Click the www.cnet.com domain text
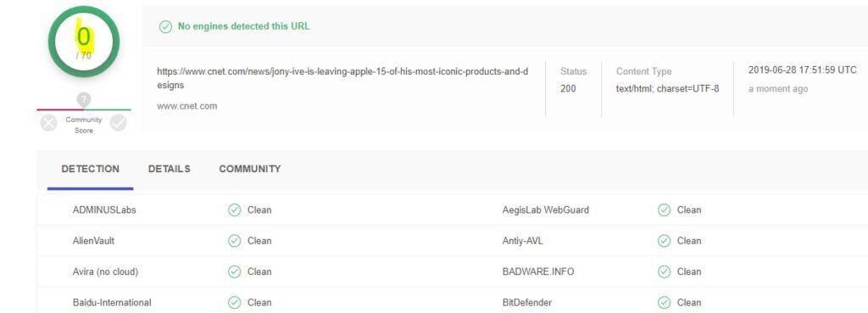Viewport: 868px width, 313px height. [187, 106]
